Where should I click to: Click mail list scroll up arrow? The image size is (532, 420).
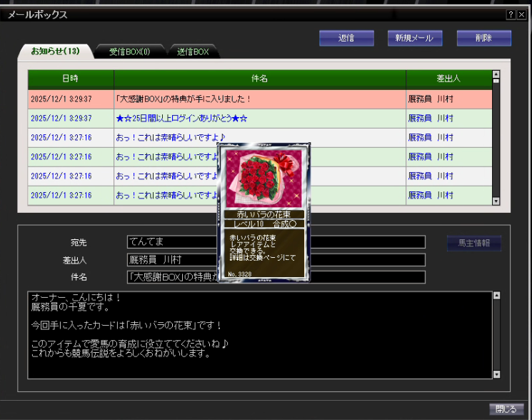tap(496, 74)
